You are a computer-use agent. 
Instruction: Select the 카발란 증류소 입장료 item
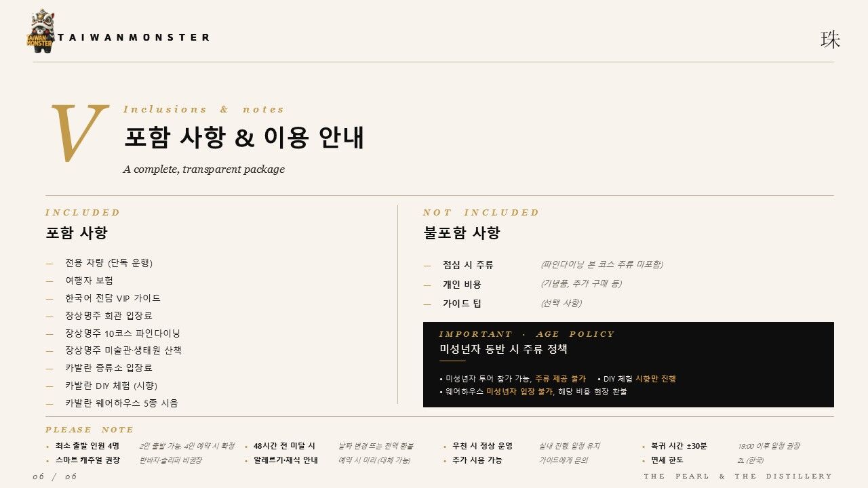tap(108, 368)
